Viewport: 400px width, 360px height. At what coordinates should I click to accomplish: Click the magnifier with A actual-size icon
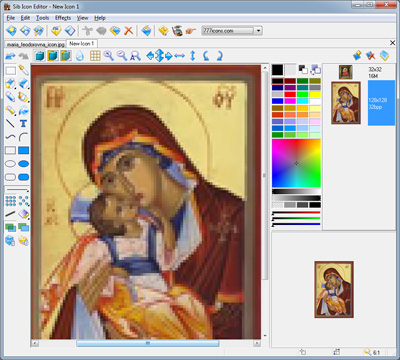pyautogui.click(x=135, y=56)
